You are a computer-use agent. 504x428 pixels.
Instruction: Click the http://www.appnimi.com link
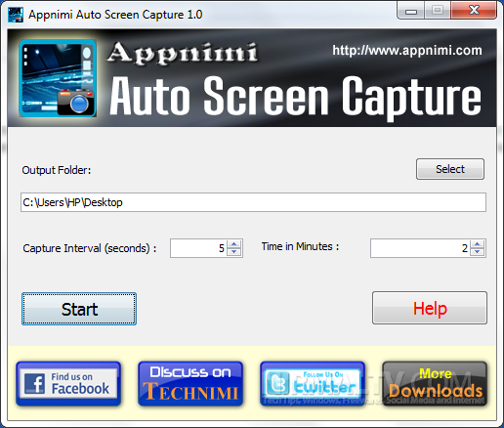[x=407, y=51]
